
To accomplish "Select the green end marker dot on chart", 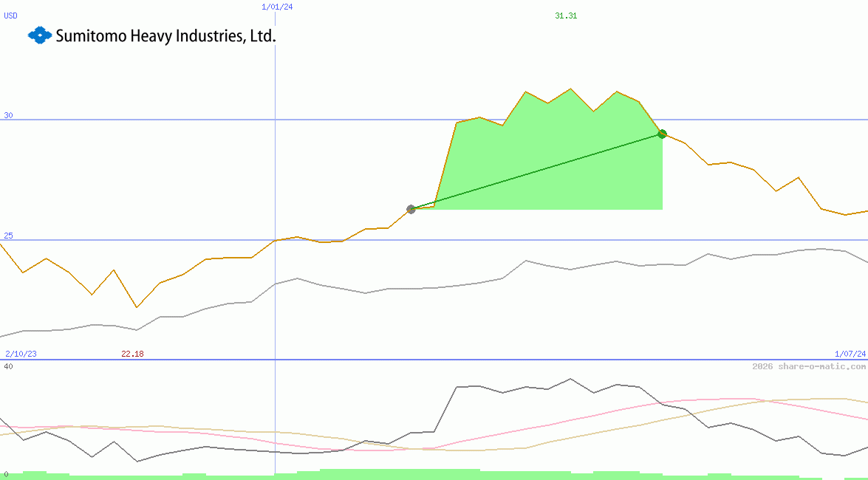I will 662,134.
